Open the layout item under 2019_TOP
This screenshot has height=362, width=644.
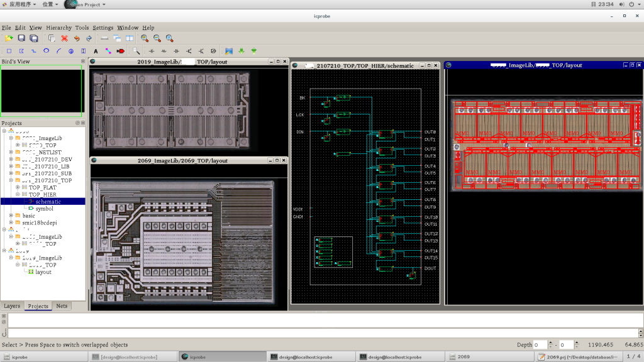pyautogui.click(x=43, y=272)
